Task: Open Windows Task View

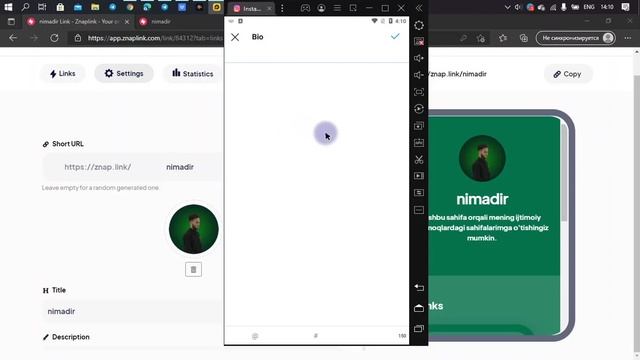Action: tap(42, 7)
